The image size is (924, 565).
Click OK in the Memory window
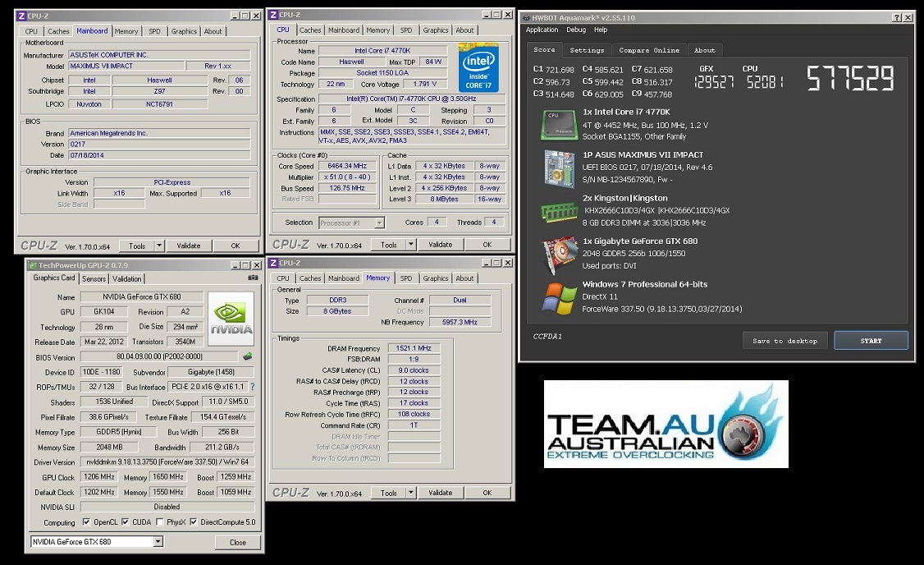tap(487, 493)
